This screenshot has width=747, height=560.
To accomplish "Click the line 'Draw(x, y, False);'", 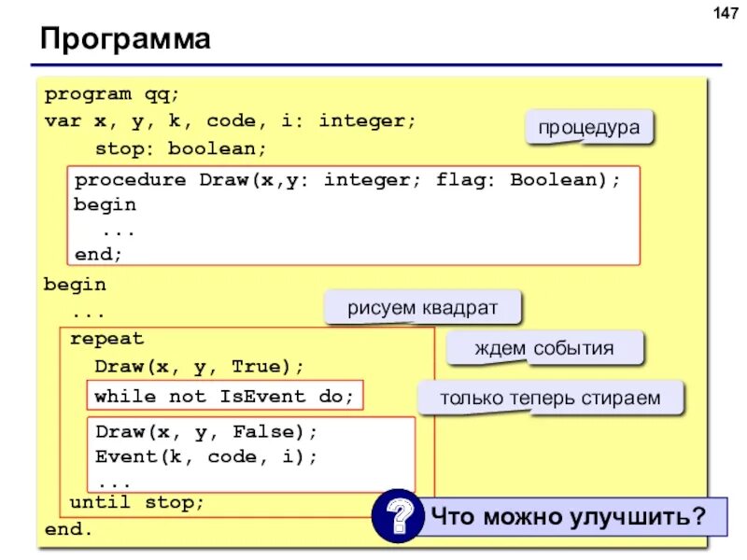I will [206, 432].
